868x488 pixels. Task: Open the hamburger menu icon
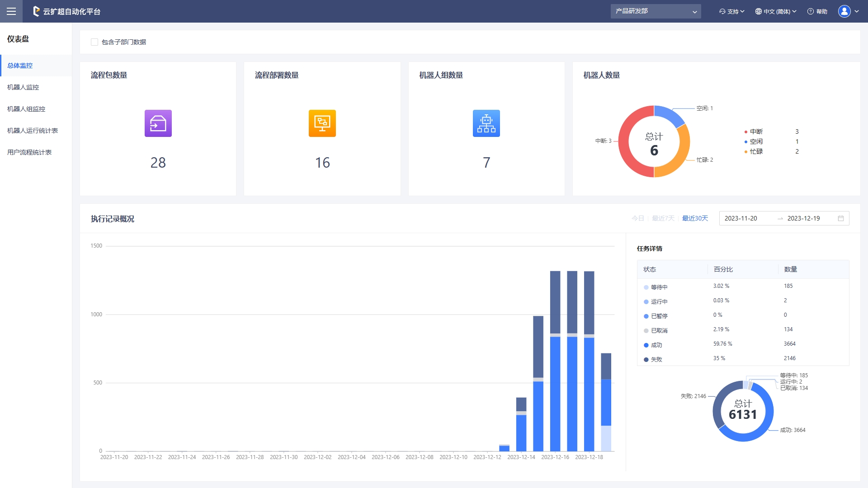coord(11,11)
